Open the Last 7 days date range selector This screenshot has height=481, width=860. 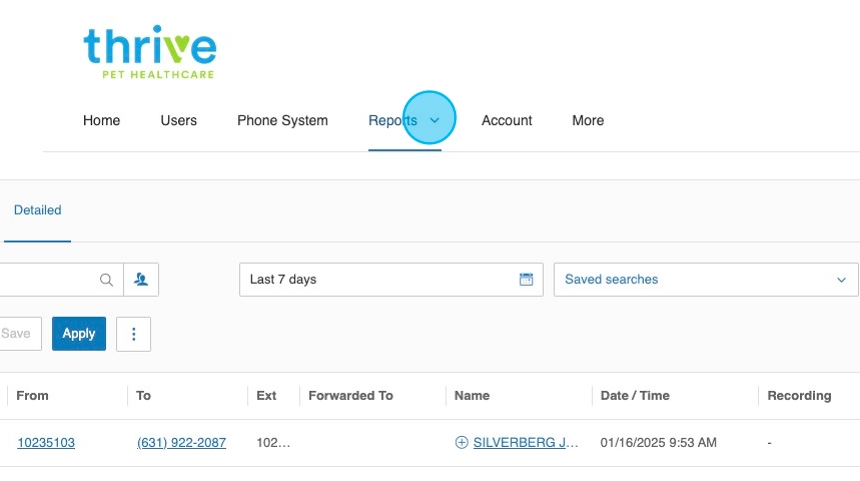380,280
